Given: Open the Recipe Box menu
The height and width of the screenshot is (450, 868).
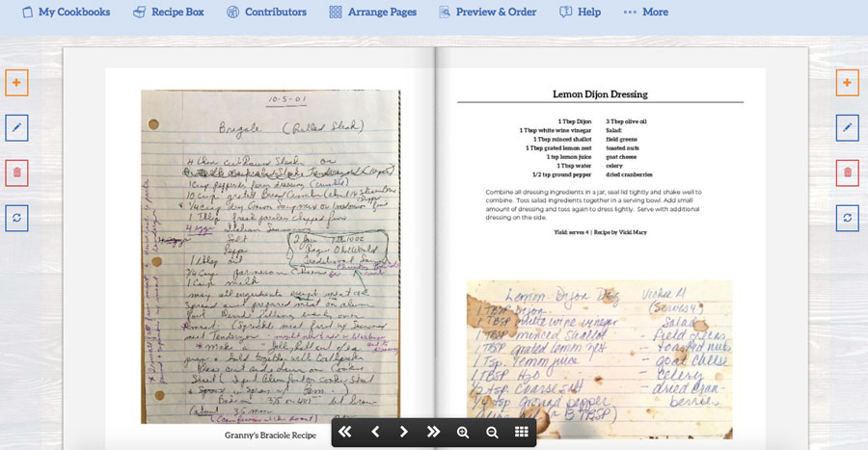Looking at the screenshot, I should pos(168,12).
